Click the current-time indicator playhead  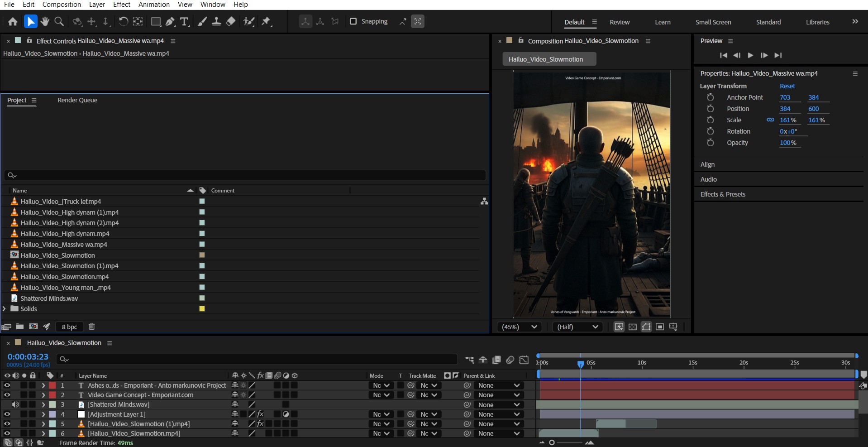(581, 364)
